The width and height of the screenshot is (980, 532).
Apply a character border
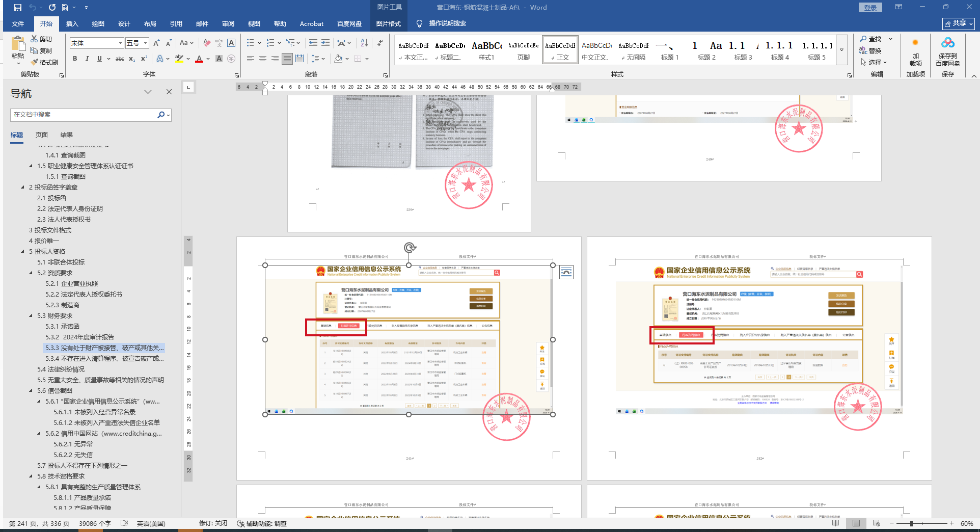pos(231,43)
